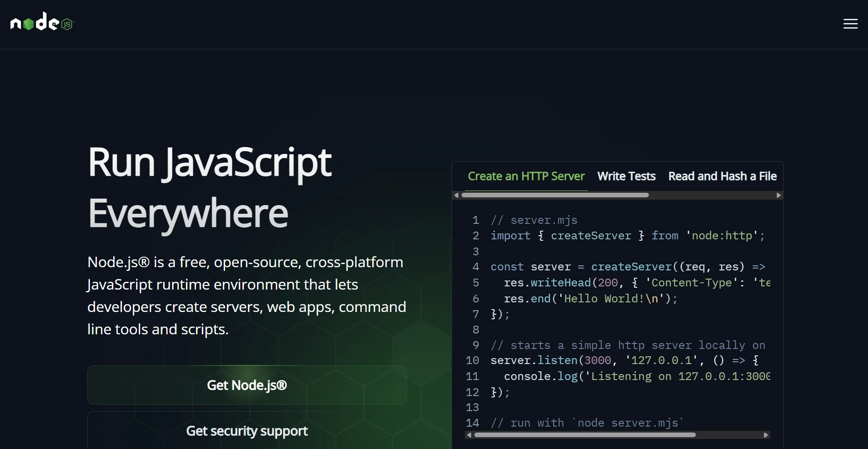The width and height of the screenshot is (868, 449).
Task: Click the res.end('Hello World!\n') line
Action: coord(590,299)
